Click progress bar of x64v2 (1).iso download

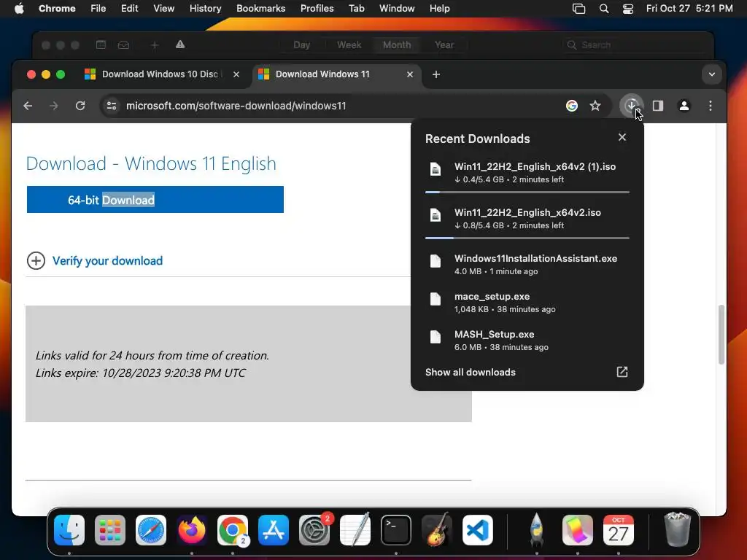pyautogui.click(x=527, y=192)
